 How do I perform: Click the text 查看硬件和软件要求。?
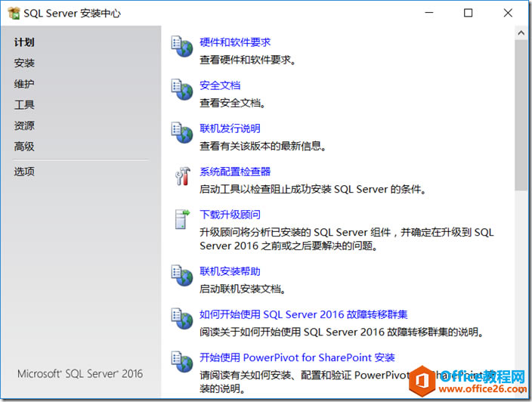tap(248, 60)
